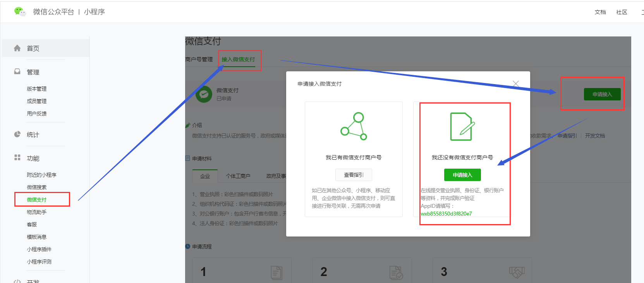Viewport: 644px width, 283px height.
Task: Click AppID wxb8558350d3f820e7 text
Action: click(446, 214)
